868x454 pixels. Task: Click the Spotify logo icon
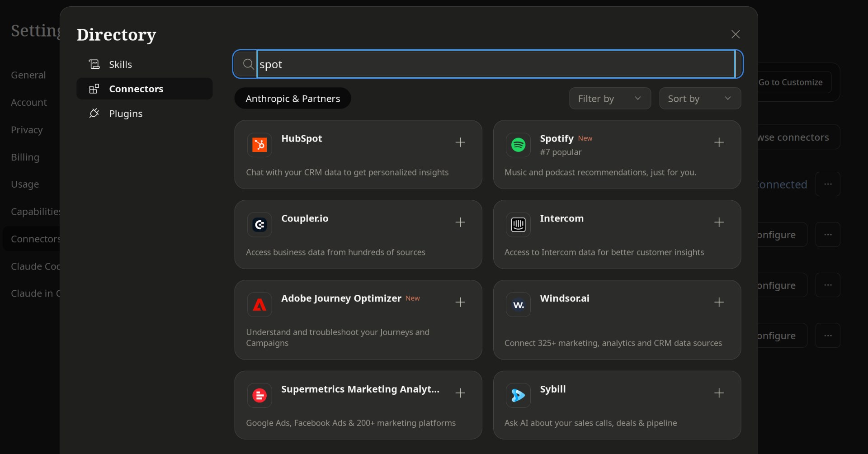coord(518,145)
